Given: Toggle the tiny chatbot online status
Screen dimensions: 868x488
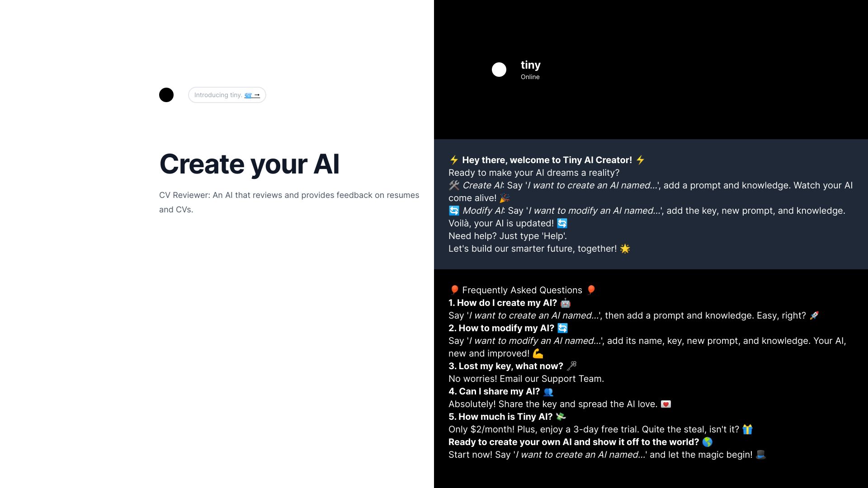Looking at the screenshot, I should click(531, 76).
